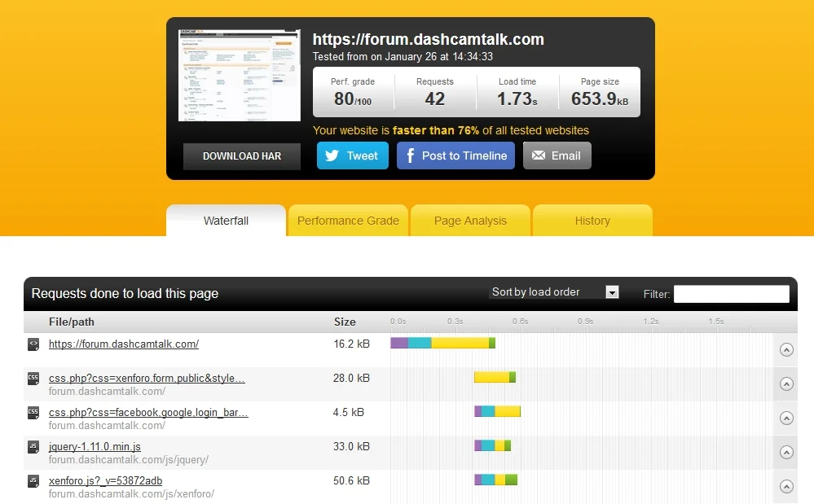The height and width of the screenshot is (504, 814).
Task: Click the JS icon beside jquery-1.11.0.min.js
Action: [33, 447]
